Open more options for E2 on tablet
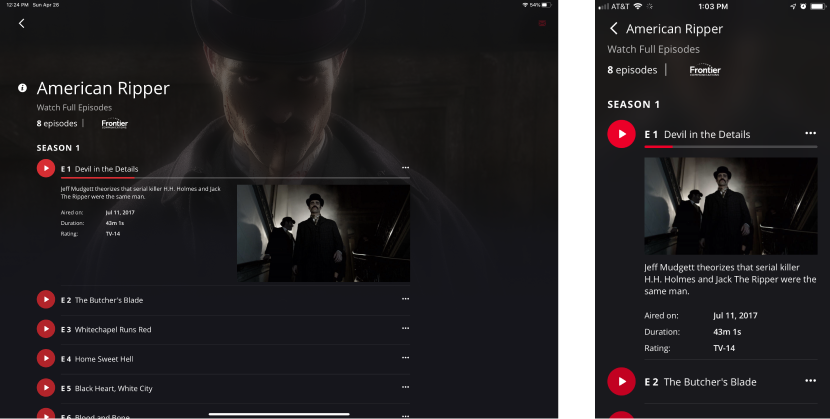The image size is (830, 419). [405, 299]
